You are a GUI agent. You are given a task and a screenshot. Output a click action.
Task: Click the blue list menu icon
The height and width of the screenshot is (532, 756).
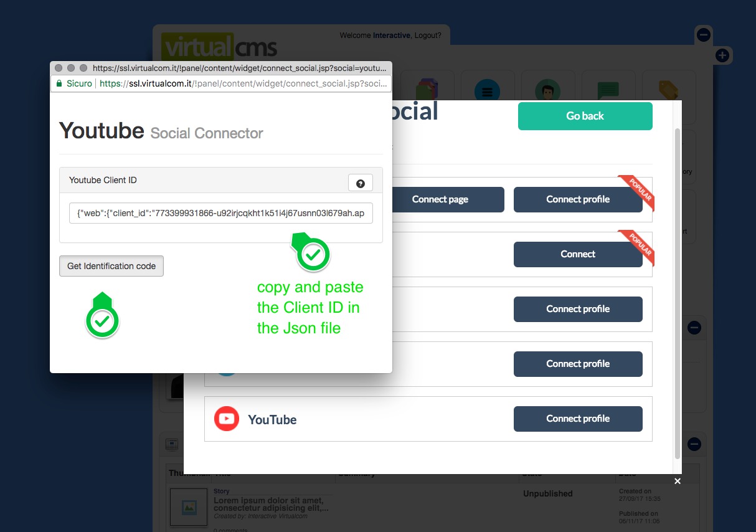tap(487, 91)
